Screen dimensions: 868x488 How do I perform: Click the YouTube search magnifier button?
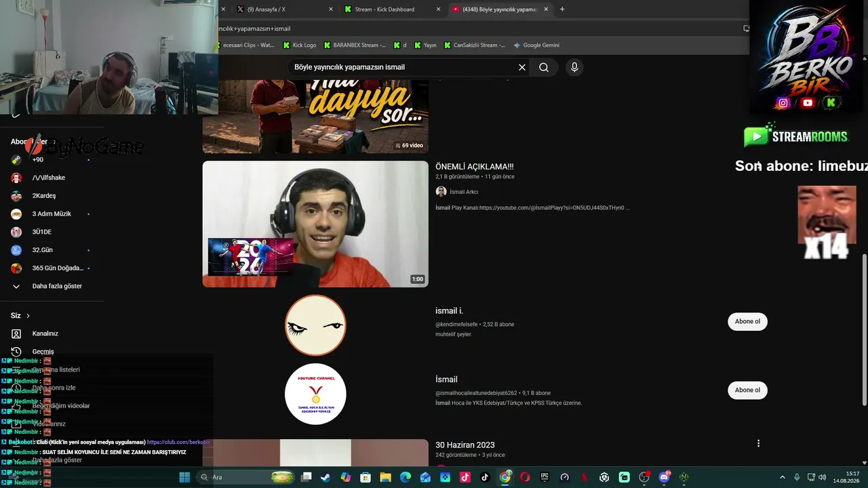pos(544,67)
